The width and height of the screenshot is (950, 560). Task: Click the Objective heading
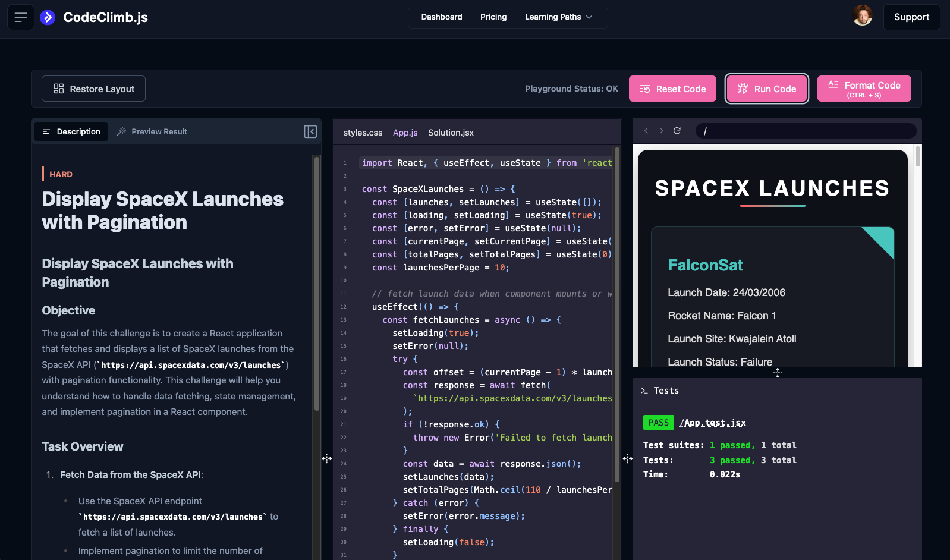tap(68, 310)
